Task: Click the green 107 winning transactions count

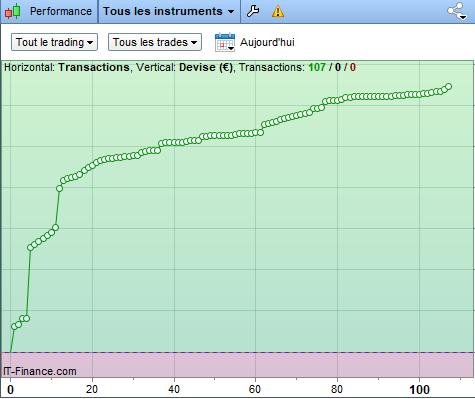Action: (x=317, y=67)
